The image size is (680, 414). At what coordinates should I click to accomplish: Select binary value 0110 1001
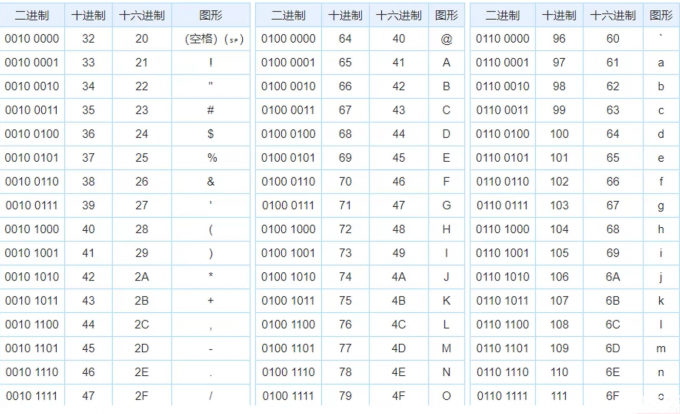(x=503, y=253)
